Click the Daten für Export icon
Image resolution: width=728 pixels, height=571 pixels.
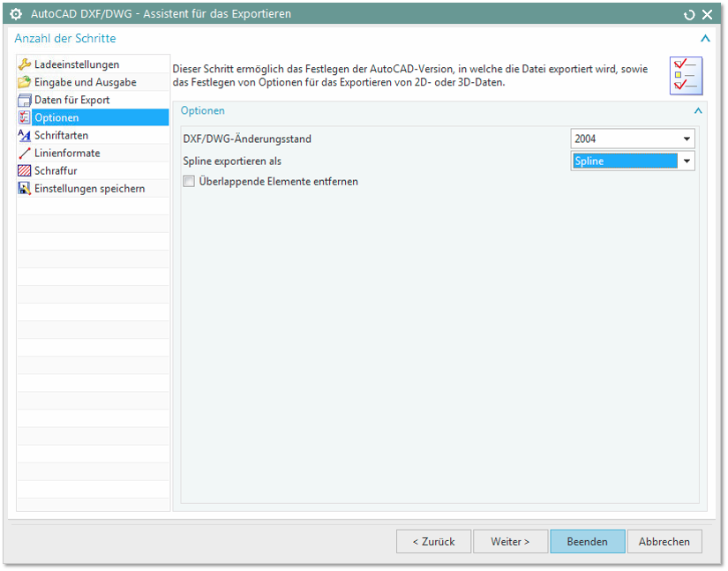click(x=24, y=100)
